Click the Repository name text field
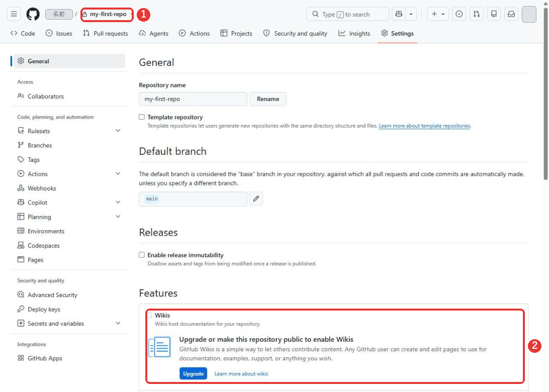549x392 pixels. point(193,99)
